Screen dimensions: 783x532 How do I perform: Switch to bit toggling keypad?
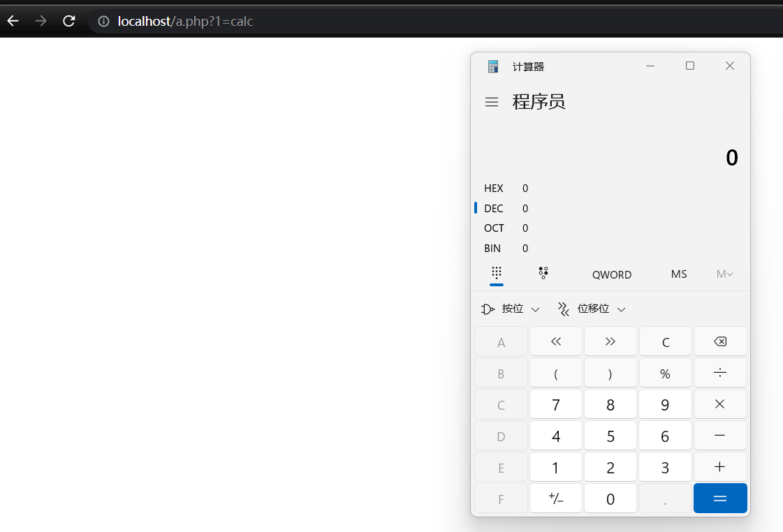pyautogui.click(x=543, y=274)
